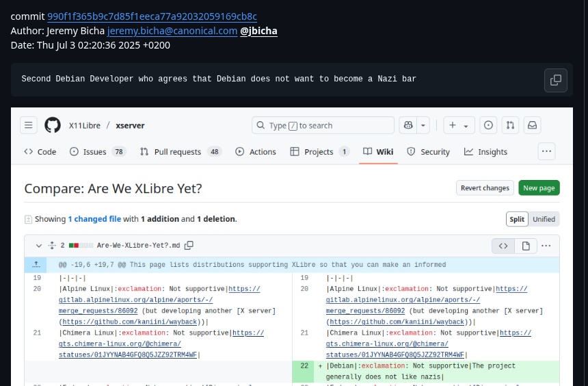Open Copilot chat icon
This screenshot has height=386, width=588.
click(x=408, y=125)
